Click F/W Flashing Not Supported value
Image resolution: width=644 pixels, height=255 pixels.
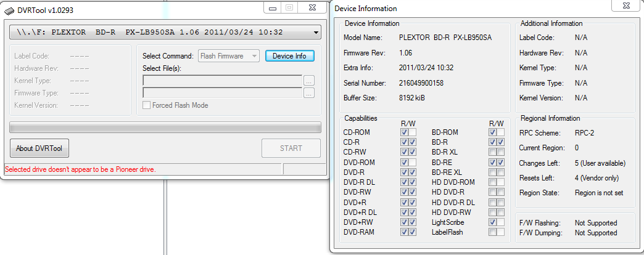596,222
